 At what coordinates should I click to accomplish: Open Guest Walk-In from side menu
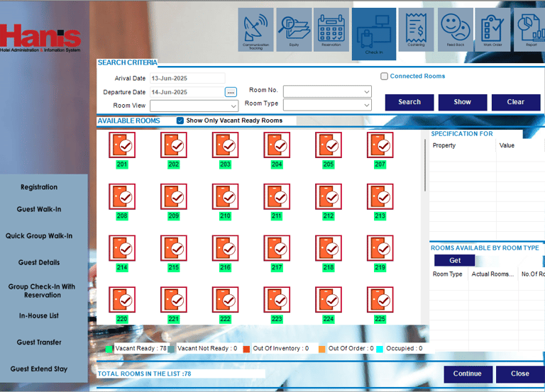[39, 209]
